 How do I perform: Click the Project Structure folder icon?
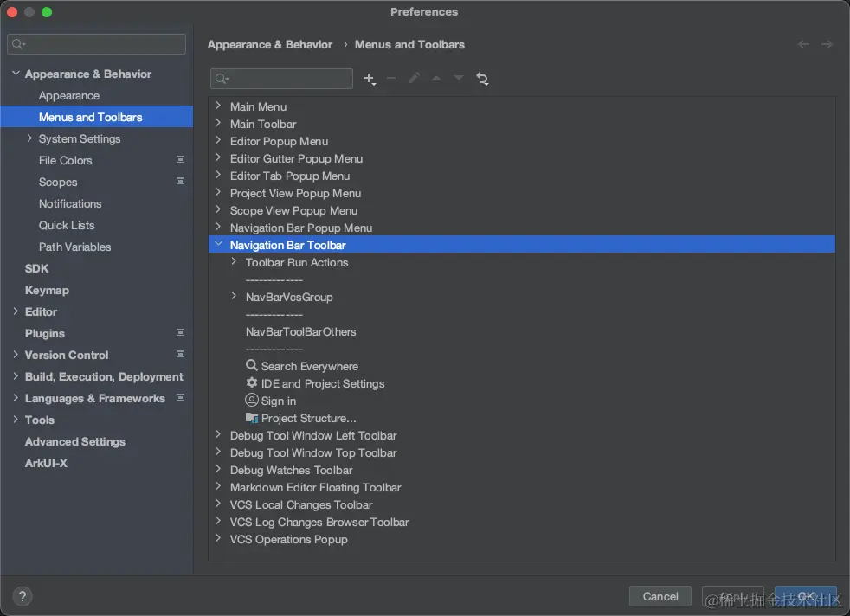pos(252,418)
